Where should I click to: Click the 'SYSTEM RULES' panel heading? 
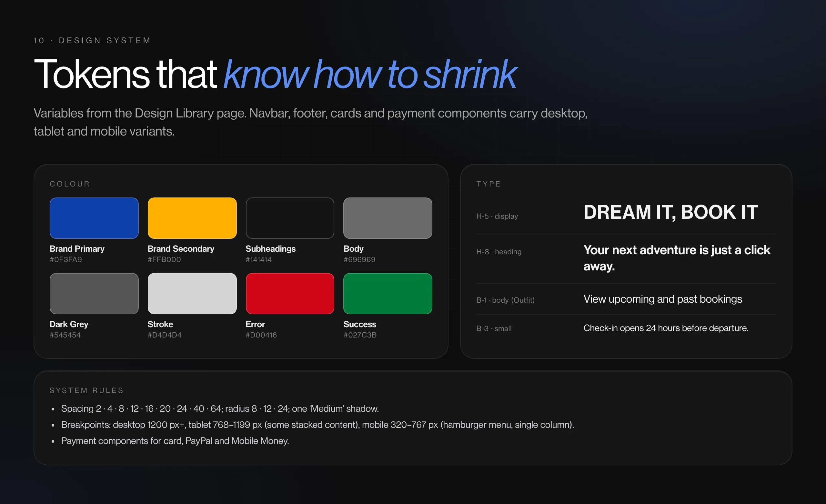tap(86, 390)
